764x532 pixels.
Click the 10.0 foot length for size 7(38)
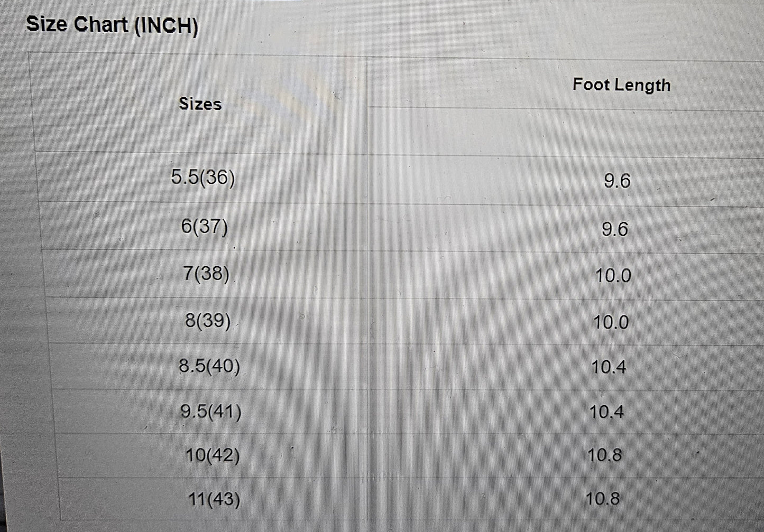613,276
